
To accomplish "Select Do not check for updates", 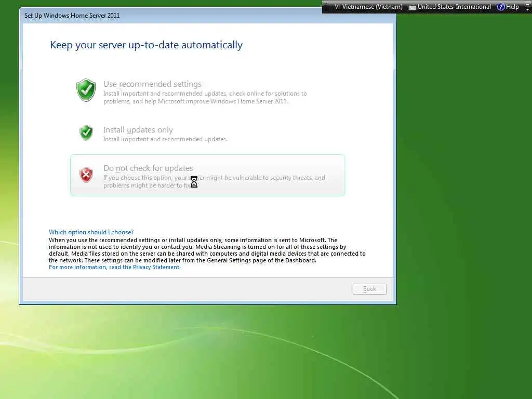I will coord(208,175).
